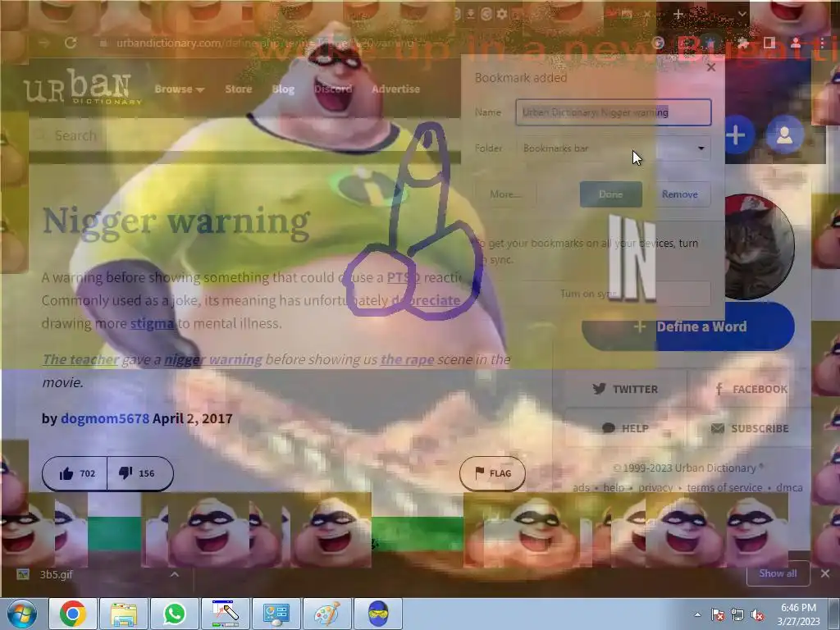Screen dimensions: 840x630
Task: Upvote the definition with thumbs up 702
Action: coord(75,473)
